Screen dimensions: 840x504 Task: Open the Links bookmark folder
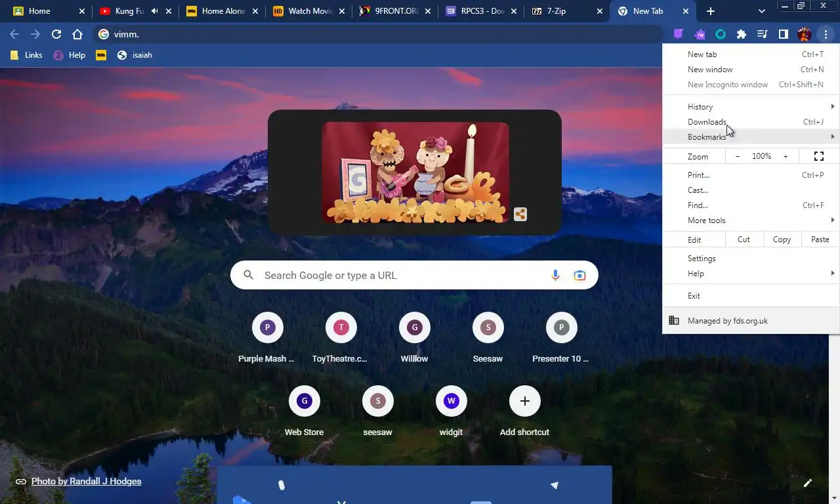(x=27, y=55)
